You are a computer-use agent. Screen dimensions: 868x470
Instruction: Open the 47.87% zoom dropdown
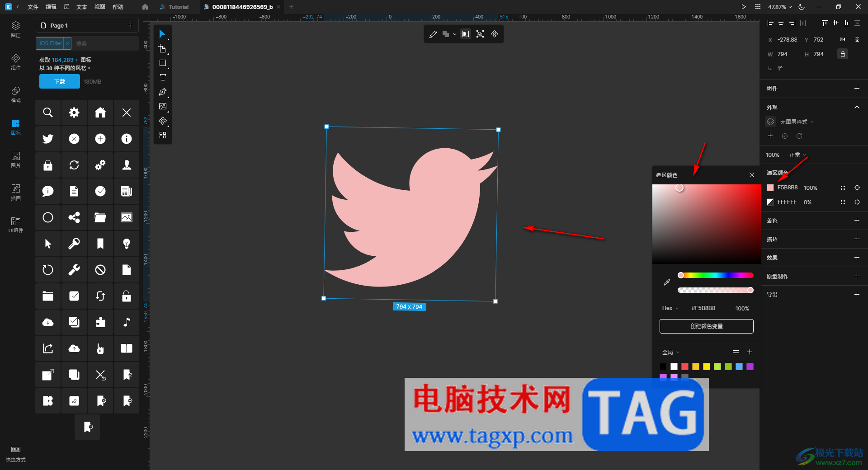[x=780, y=7]
